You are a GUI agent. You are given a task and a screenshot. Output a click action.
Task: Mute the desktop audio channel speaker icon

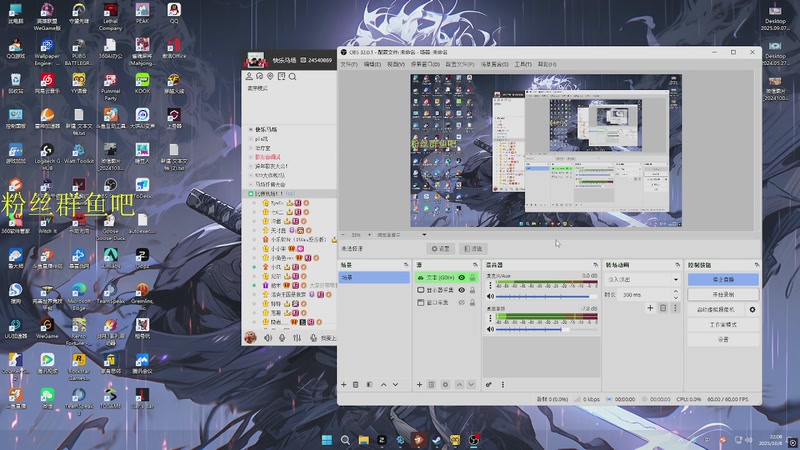(x=490, y=330)
